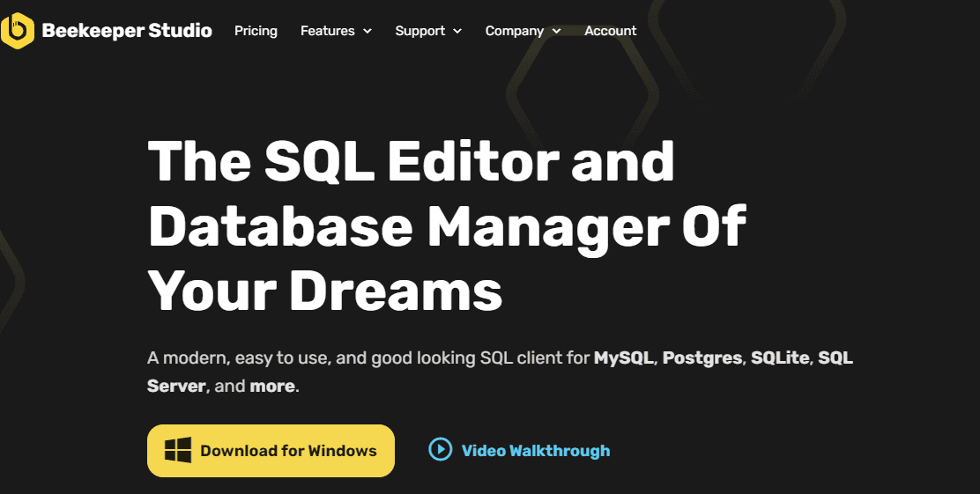Click the Beekeeper Studio brand name
The height and width of the screenshot is (494, 980).
point(127,31)
